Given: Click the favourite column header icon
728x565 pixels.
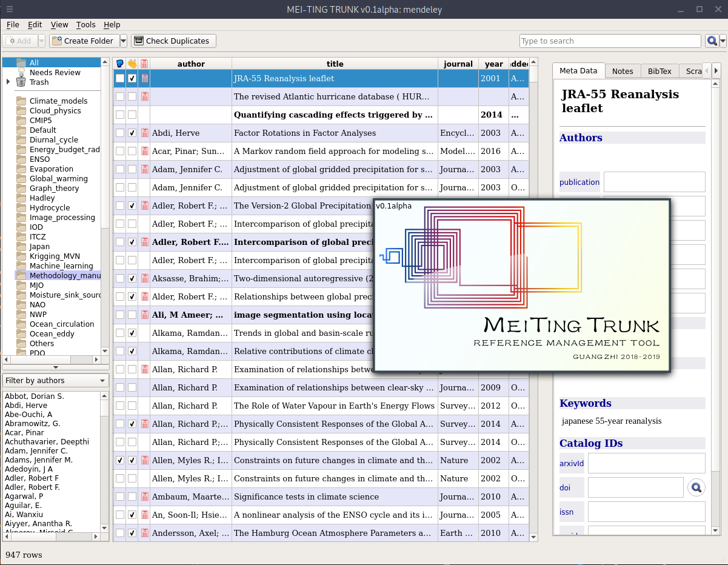Looking at the screenshot, I should pos(120,64).
